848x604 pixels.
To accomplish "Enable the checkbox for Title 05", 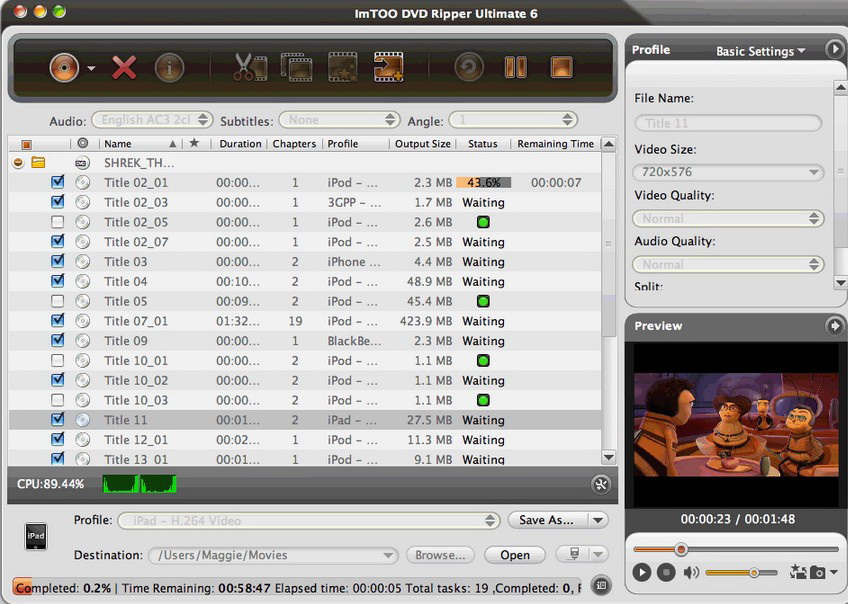I will [57, 301].
